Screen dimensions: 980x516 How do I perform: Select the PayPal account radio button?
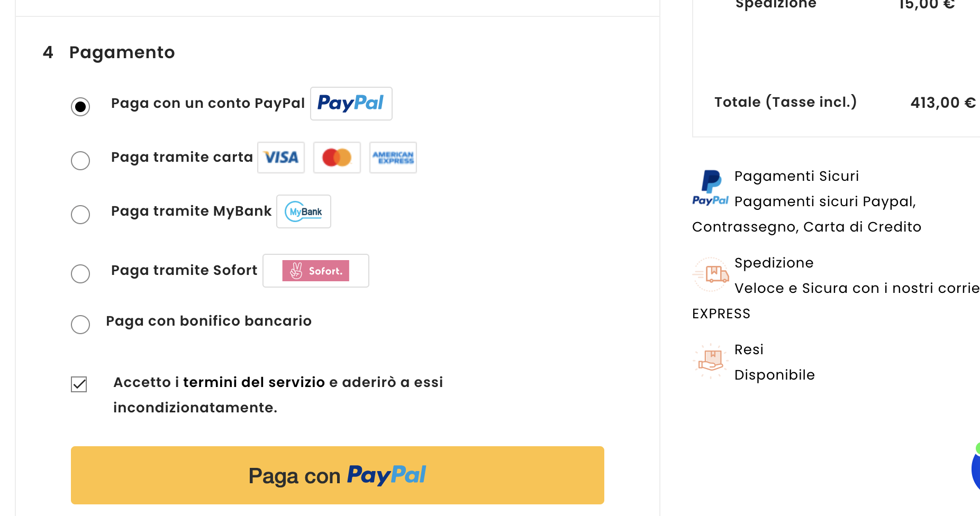80,107
